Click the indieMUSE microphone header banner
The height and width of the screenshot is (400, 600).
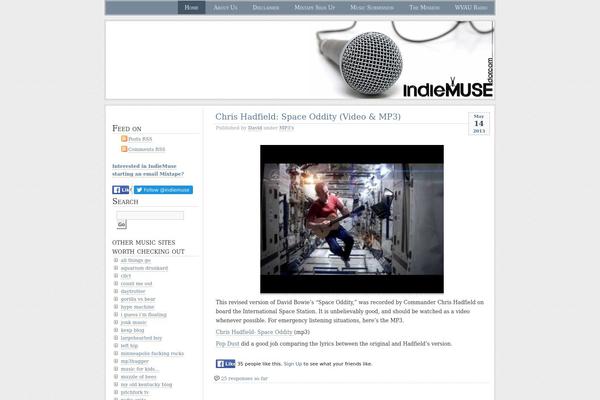tap(300, 60)
